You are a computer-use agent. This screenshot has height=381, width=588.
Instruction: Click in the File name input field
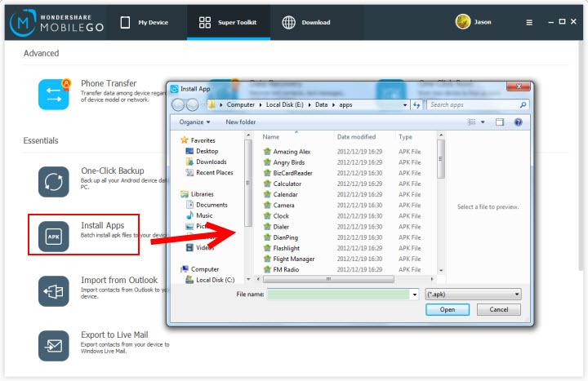point(339,295)
